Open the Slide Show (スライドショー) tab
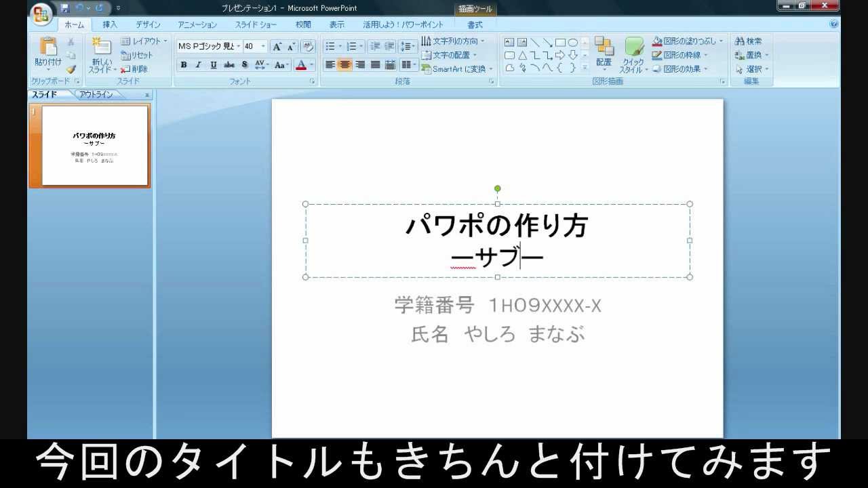This screenshot has height=488, width=868. tap(256, 25)
